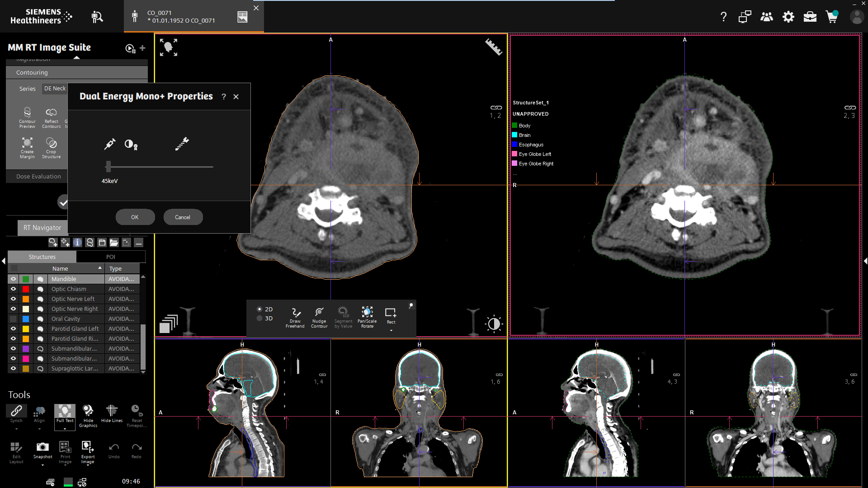Click the Create Margin tool
868x488 pixels.
pyautogui.click(x=27, y=148)
